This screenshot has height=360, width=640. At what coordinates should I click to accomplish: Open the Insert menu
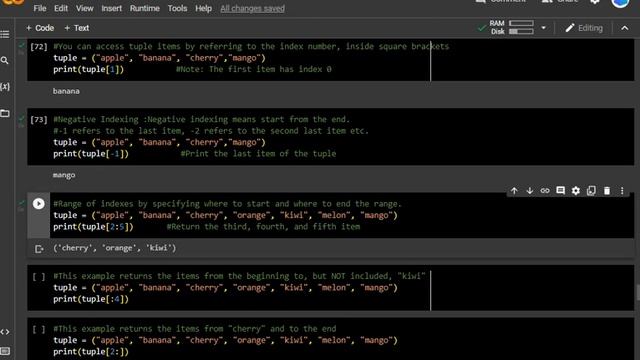[x=111, y=8]
